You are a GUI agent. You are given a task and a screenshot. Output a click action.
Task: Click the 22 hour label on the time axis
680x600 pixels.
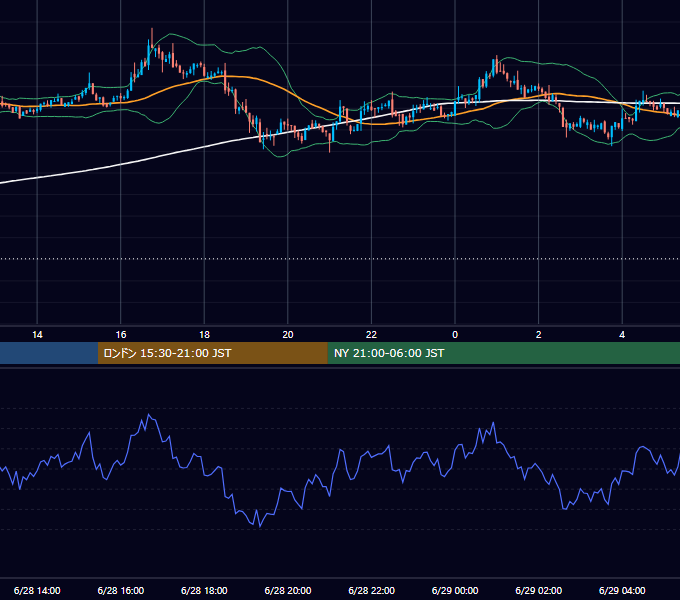371,335
